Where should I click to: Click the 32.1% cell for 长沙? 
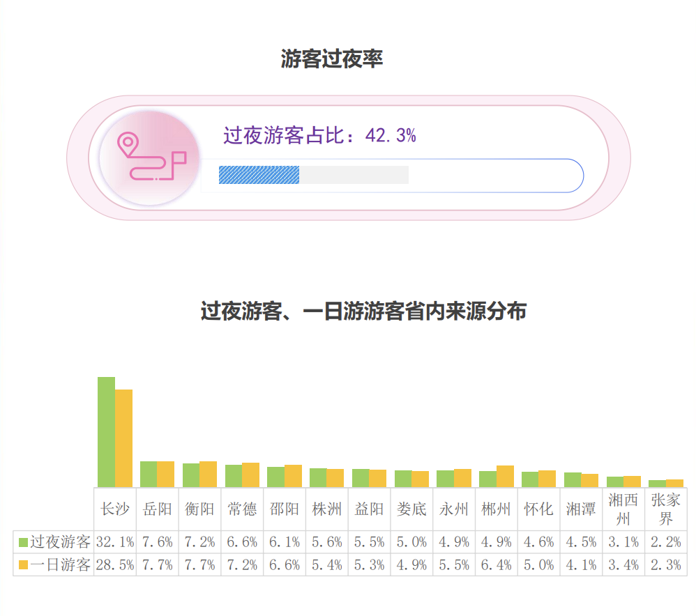[115, 542]
